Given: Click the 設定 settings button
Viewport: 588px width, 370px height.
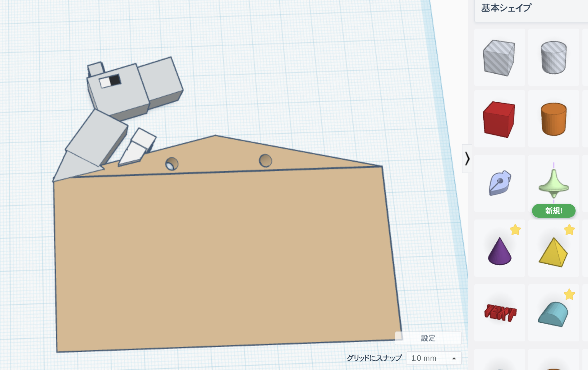Looking at the screenshot, I should click(428, 338).
